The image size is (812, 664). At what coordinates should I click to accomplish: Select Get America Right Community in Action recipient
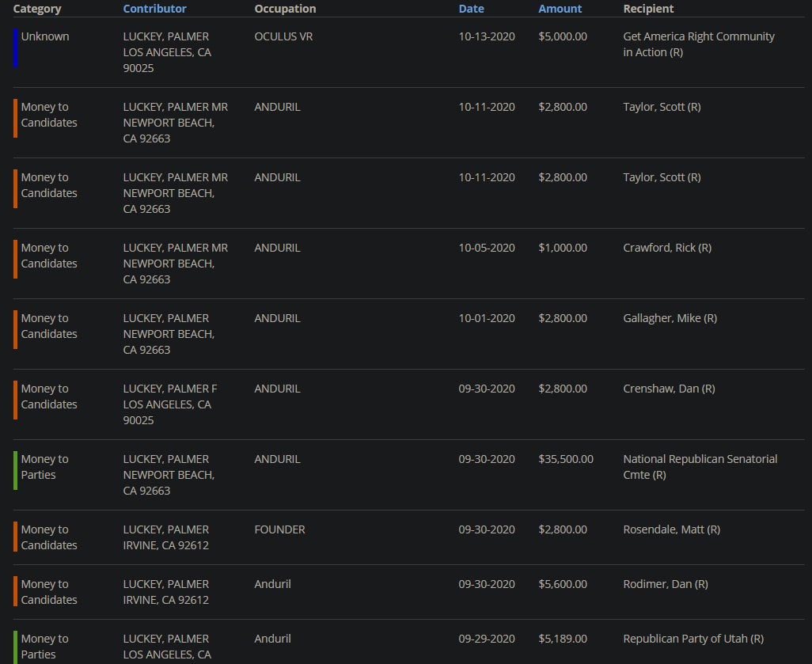click(698, 44)
